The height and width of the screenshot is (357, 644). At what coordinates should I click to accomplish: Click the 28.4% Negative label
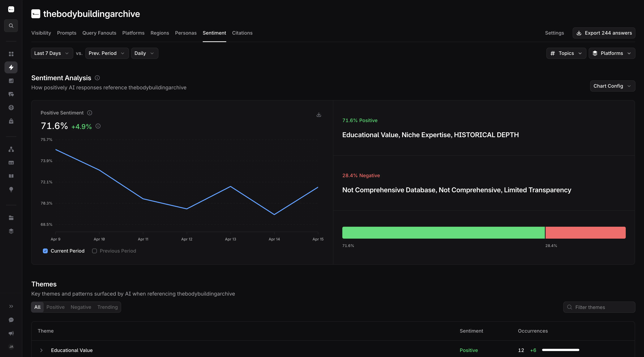pyautogui.click(x=361, y=176)
